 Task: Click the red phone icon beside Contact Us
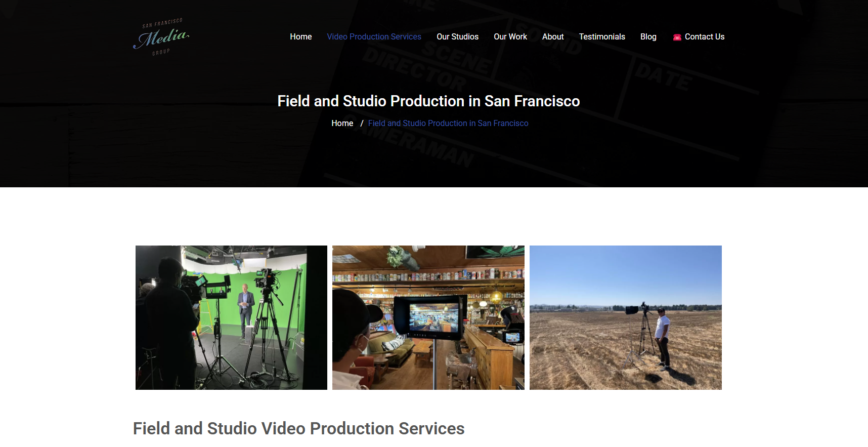click(x=677, y=37)
